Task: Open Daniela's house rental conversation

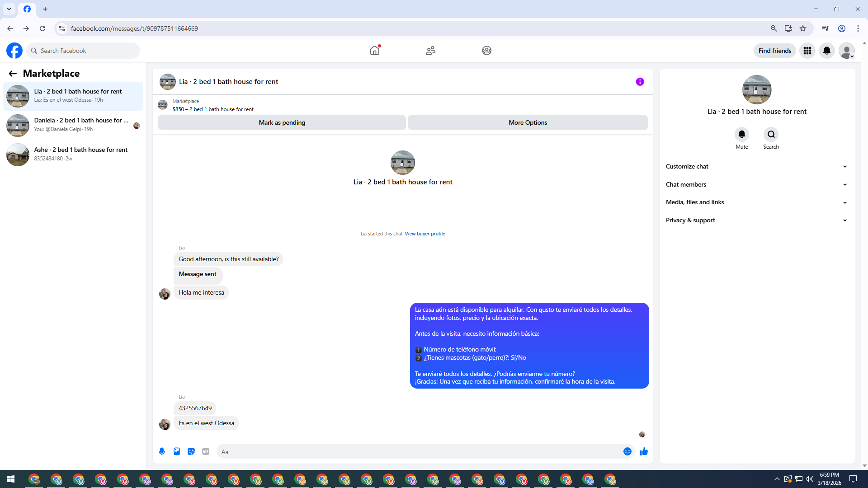Action: (x=73, y=125)
